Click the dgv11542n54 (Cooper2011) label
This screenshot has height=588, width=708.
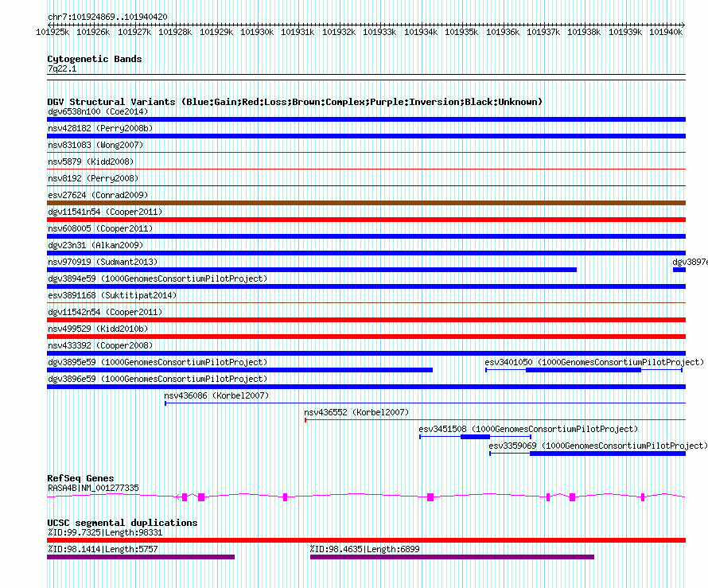click(x=105, y=312)
